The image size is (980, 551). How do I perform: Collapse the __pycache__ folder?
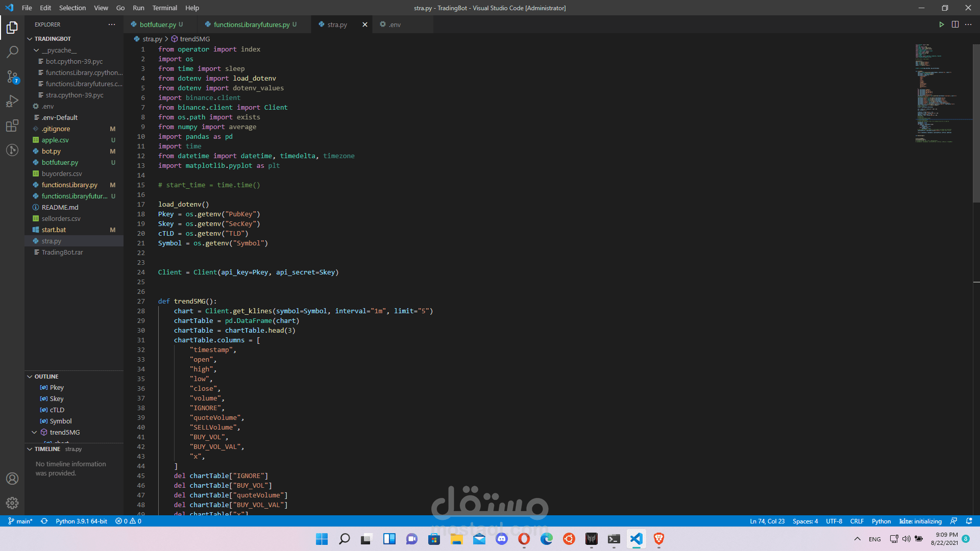click(36, 50)
